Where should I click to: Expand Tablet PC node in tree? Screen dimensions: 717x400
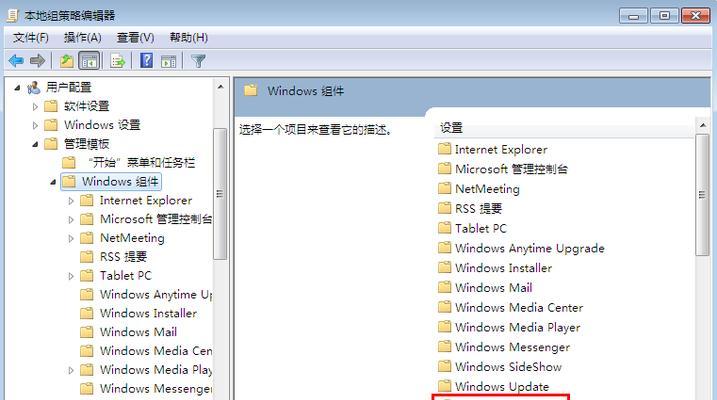coord(71,276)
